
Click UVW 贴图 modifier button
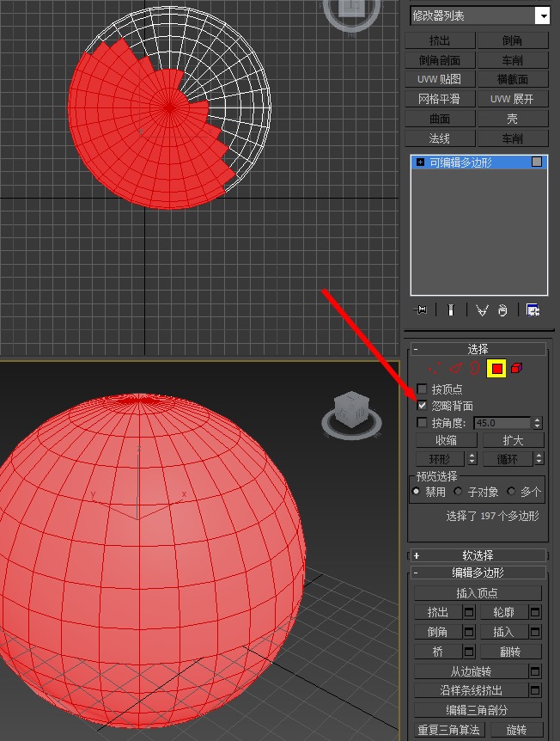[440, 79]
